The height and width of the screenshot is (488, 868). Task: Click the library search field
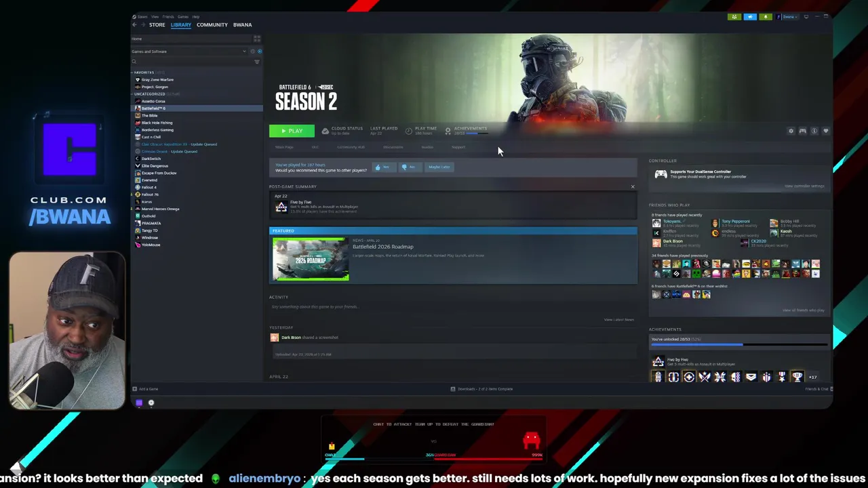click(192, 62)
